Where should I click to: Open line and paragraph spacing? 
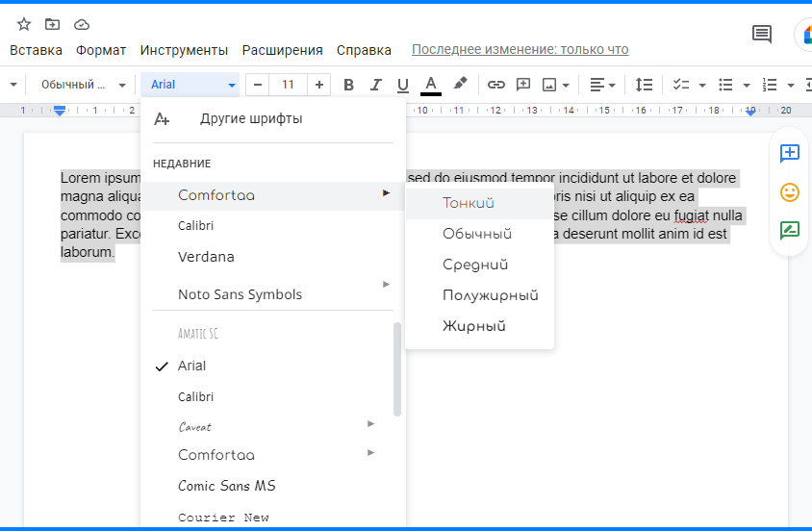pos(644,85)
